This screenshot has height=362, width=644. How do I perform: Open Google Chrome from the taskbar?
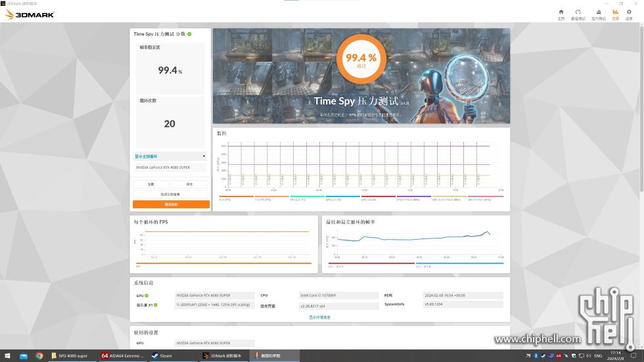[x=39, y=356]
